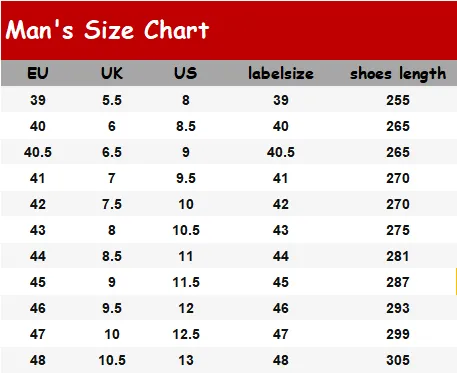Screen dimensions: 457x373
Task: Click the labelsize column header
Action: (281, 73)
